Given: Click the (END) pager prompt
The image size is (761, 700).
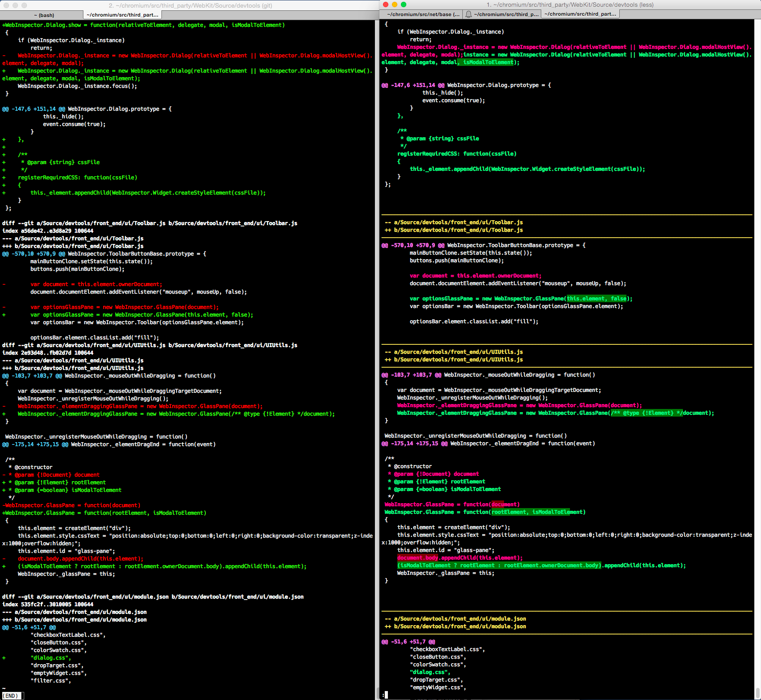Looking at the screenshot, I should [x=11, y=696].
